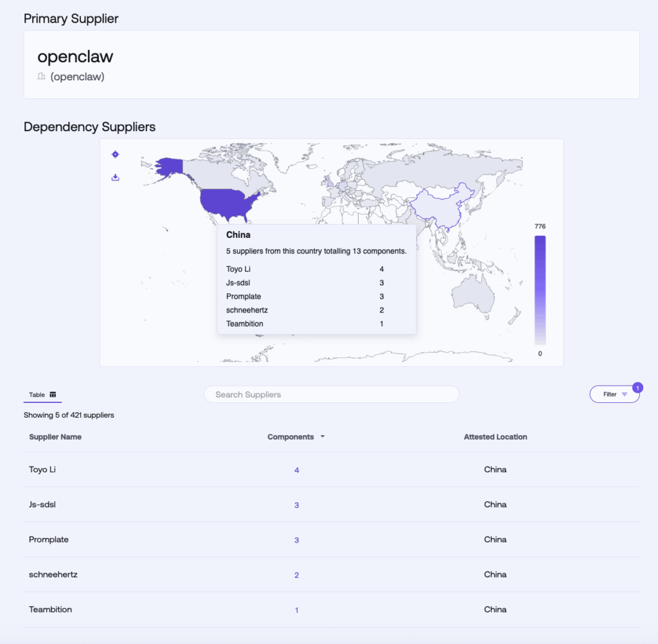658x644 pixels.
Task: Sort by the Components column arrow
Action: [x=323, y=436]
